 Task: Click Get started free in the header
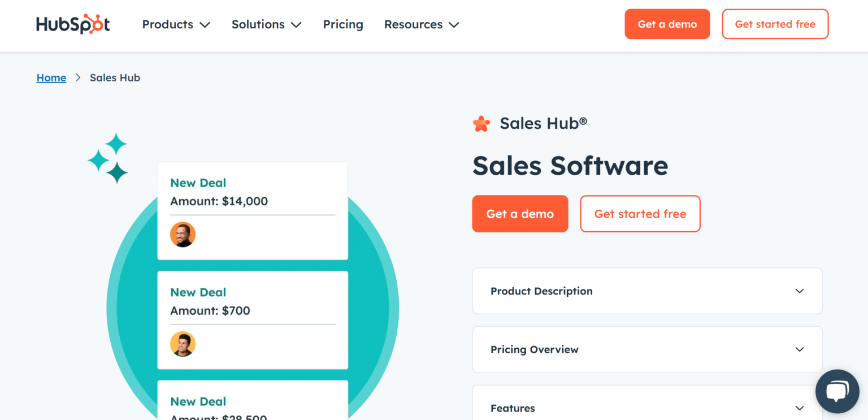[775, 24]
